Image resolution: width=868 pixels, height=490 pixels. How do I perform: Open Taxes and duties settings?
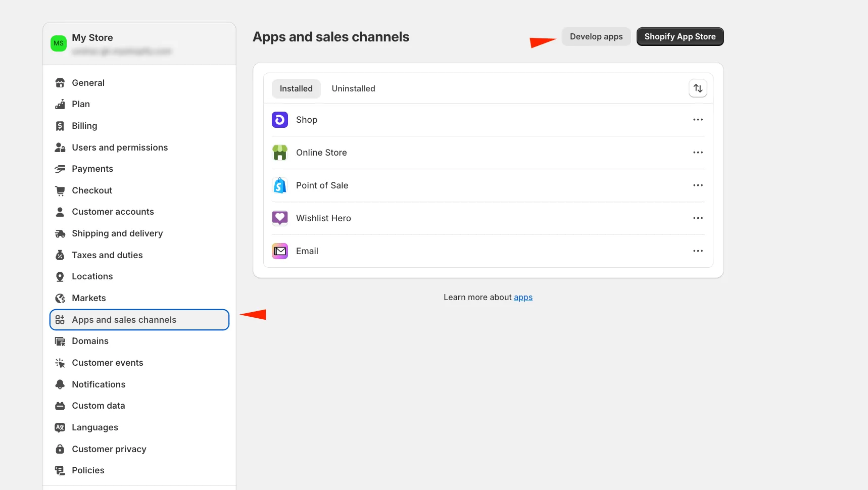(139, 255)
